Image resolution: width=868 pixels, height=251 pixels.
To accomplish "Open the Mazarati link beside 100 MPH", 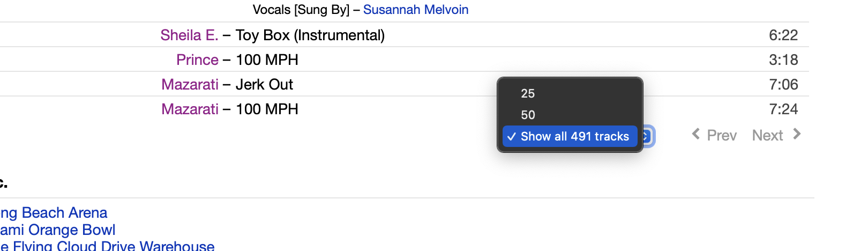I will point(190,109).
